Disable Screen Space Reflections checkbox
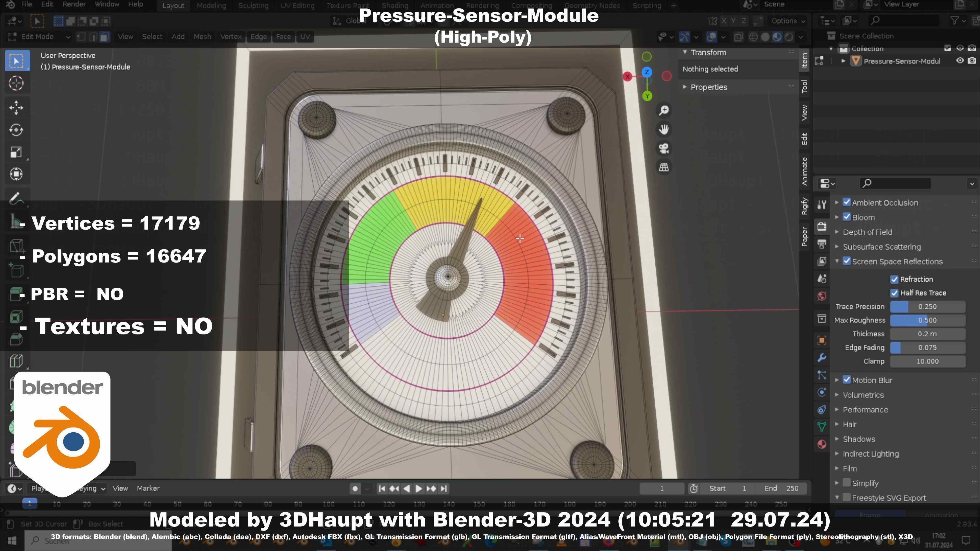Viewport: 980px width, 551px height. (847, 261)
